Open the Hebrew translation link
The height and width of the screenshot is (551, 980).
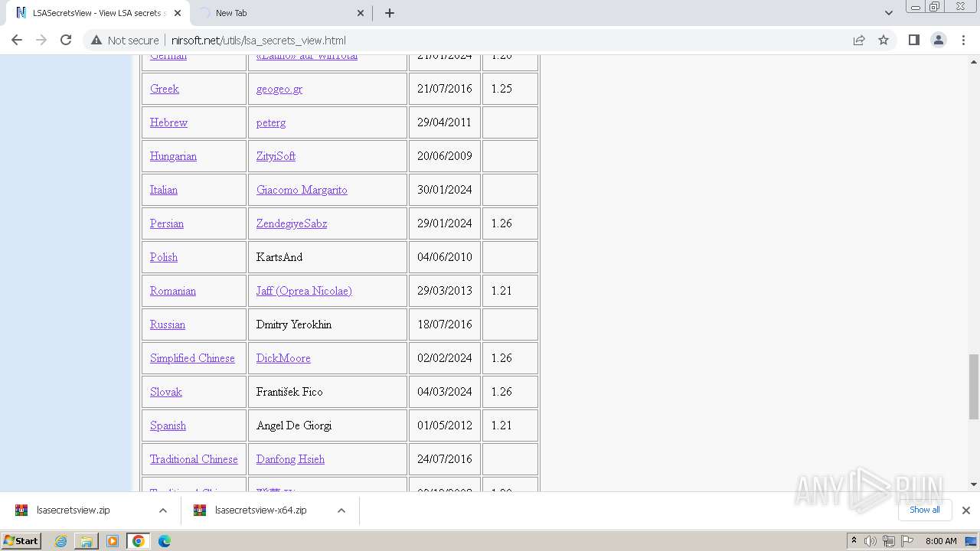[x=168, y=122]
